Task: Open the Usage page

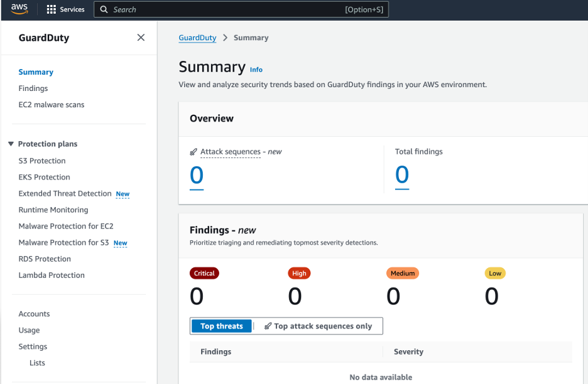Action: tap(29, 331)
